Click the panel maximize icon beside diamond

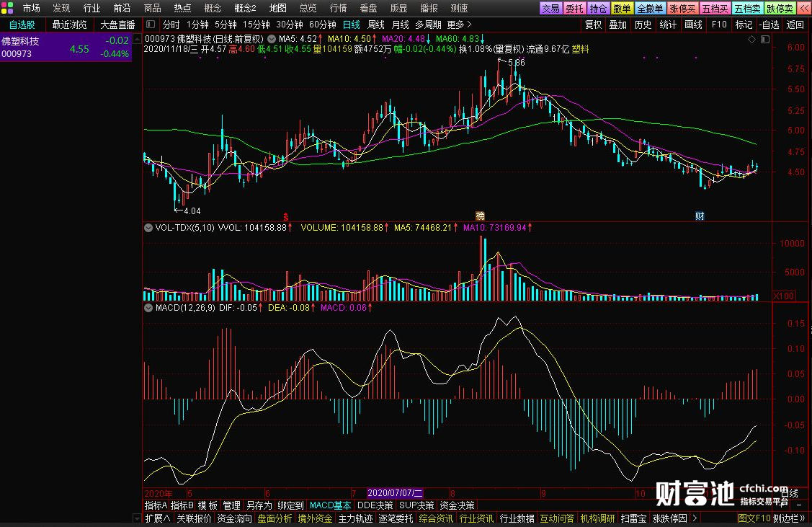coord(765,40)
